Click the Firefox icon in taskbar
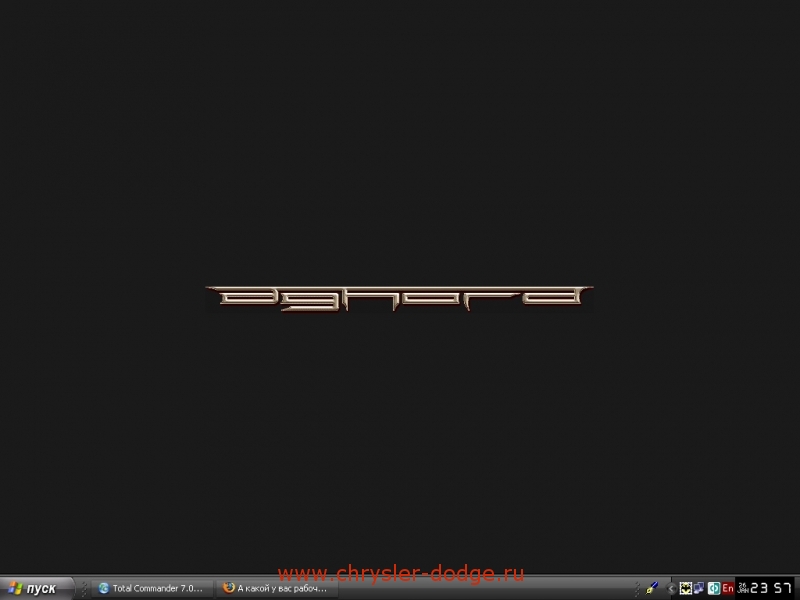 point(229,588)
